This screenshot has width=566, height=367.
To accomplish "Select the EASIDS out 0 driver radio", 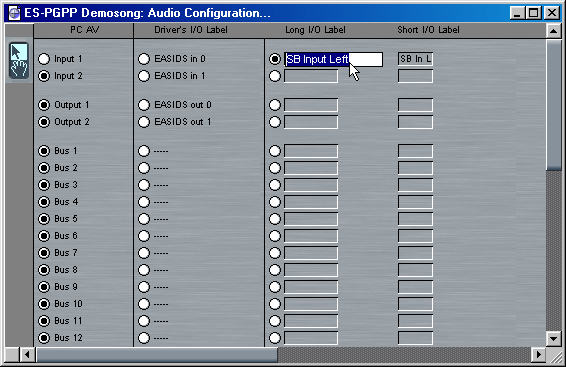I will (144, 105).
